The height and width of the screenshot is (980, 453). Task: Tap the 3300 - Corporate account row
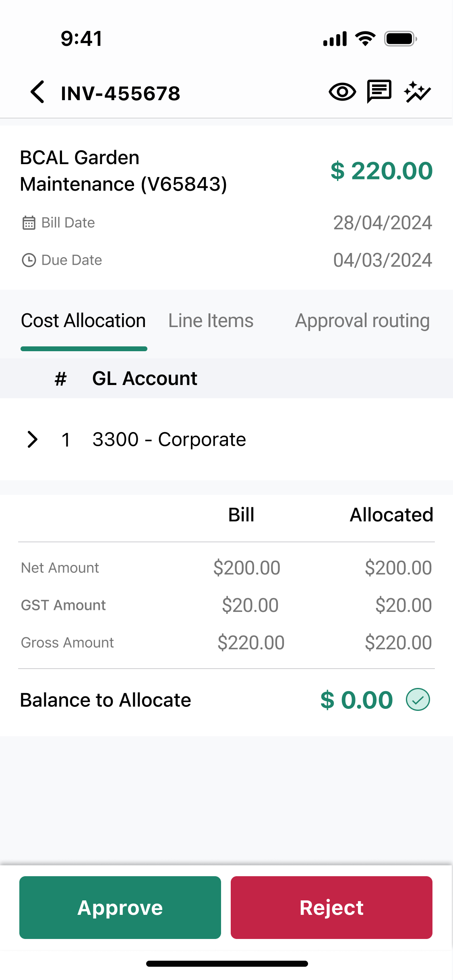(x=169, y=439)
